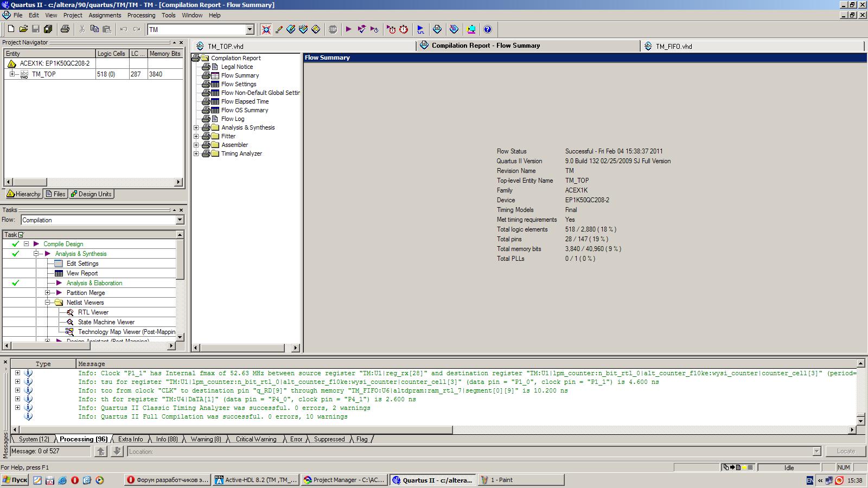Expand the TM_TOP entity node
The width and height of the screenshot is (868, 488).
click(x=12, y=74)
